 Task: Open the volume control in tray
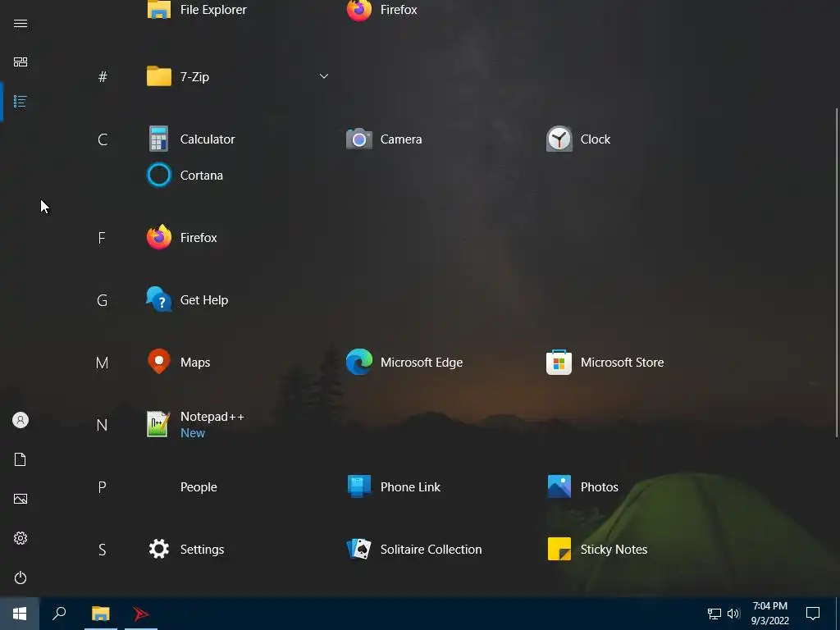[733, 614]
